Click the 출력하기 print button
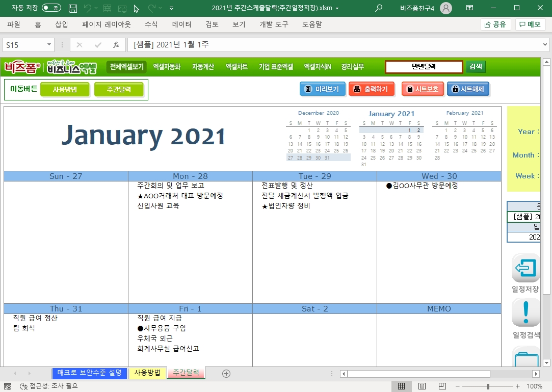 pos(372,89)
